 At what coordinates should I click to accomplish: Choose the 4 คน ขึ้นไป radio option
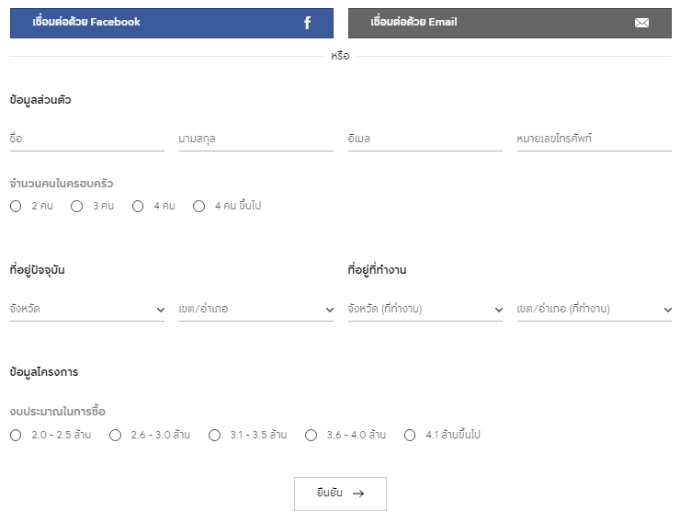click(x=198, y=206)
